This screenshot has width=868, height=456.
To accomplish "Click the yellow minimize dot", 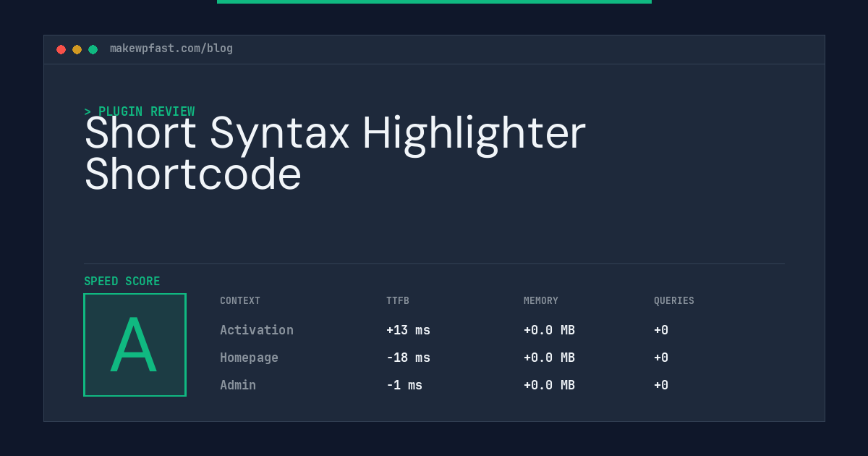I will (x=77, y=49).
